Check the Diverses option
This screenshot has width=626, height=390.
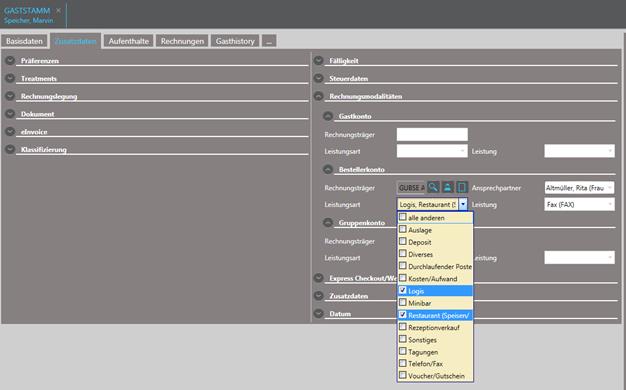(x=403, y=254)
